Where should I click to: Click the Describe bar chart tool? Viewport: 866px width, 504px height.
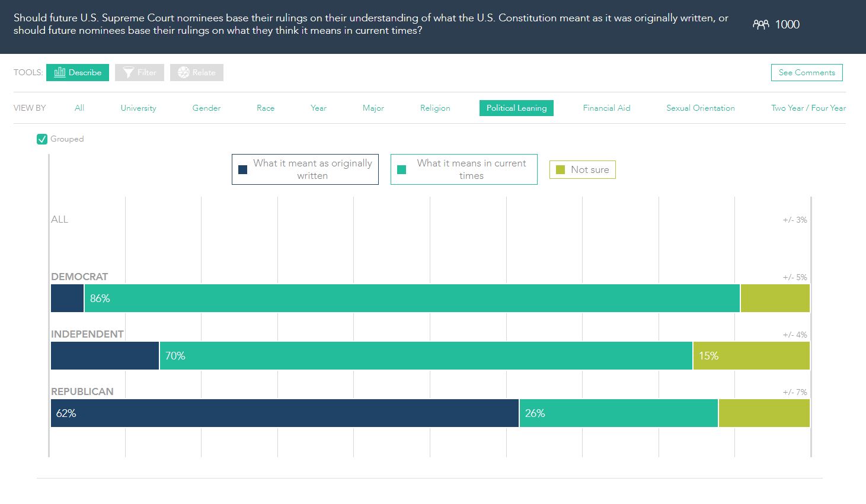[x=78, y=72]
